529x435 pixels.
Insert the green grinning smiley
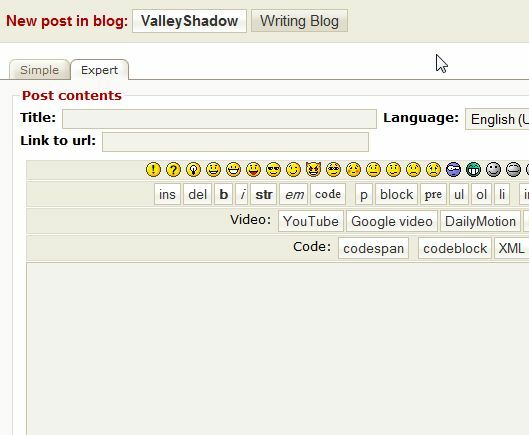(473, 169)
